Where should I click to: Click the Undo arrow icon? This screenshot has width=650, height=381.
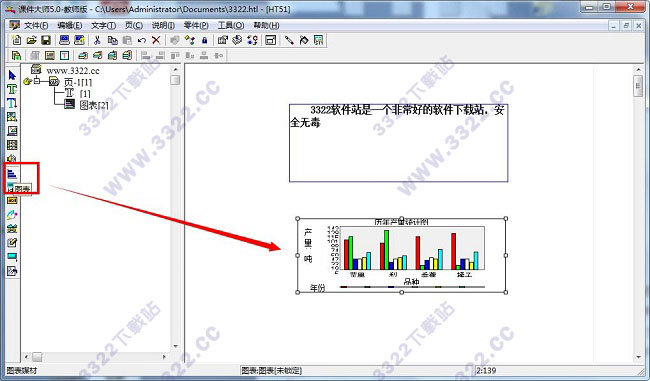coord(142,40)
